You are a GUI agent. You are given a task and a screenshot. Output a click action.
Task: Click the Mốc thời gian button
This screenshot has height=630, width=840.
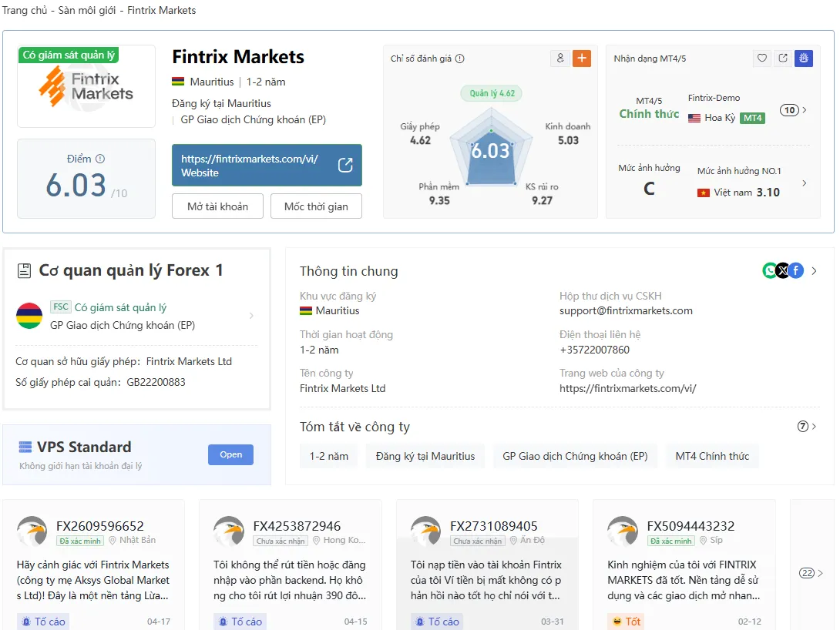pyautogui.click(x=316, y=206)
